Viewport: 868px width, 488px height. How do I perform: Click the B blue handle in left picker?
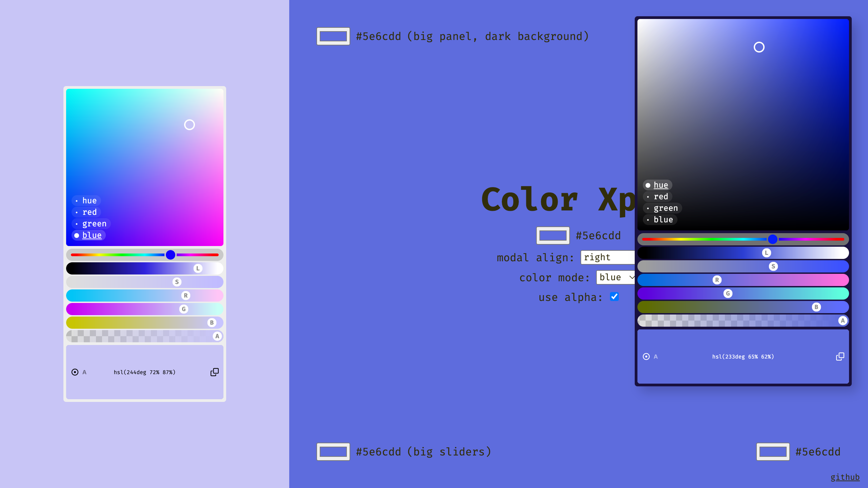click(x=212, y=323)
